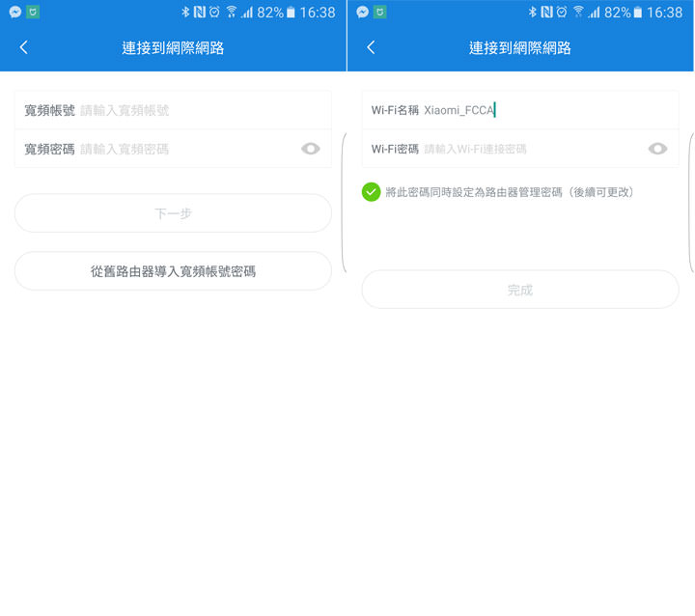Tap Wi-Fi signal icon in right status bar
The height and width of the screenshot is (616, 695).
click(x=579, y=13)
